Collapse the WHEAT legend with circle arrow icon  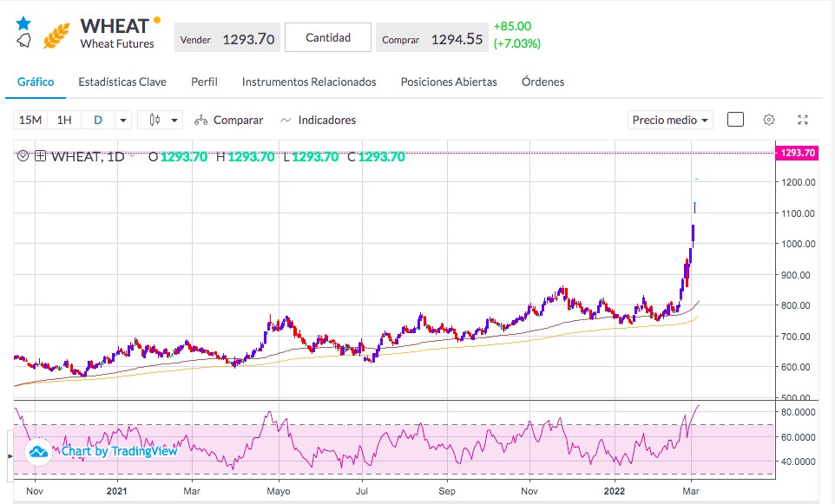(23, 156)
